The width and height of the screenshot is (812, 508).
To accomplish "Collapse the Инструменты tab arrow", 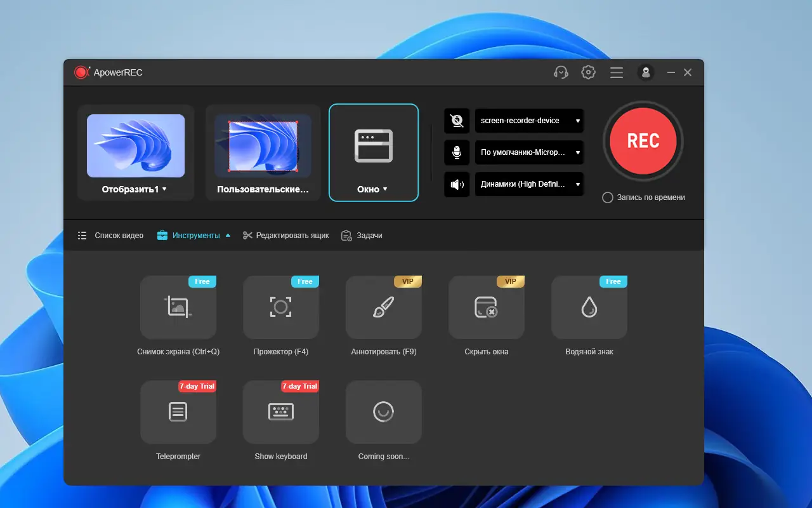I will click(x=228, y=236).
